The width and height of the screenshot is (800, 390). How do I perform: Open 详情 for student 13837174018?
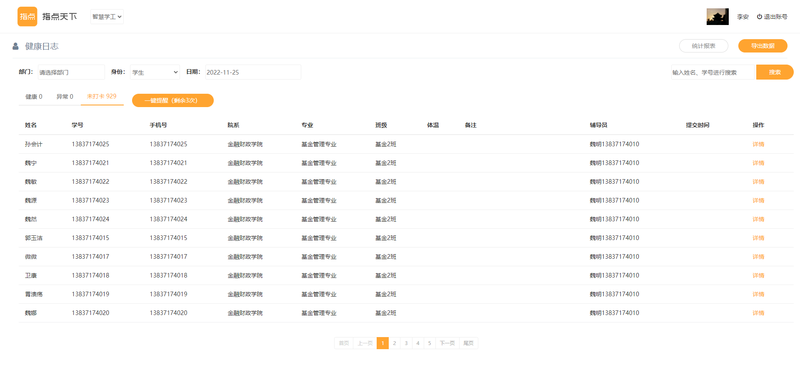758,275
